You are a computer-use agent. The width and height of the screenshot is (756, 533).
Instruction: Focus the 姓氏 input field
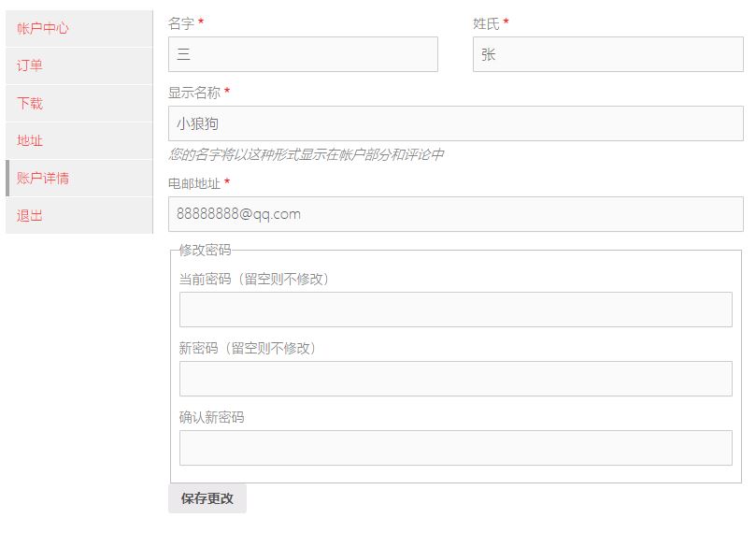608,54
